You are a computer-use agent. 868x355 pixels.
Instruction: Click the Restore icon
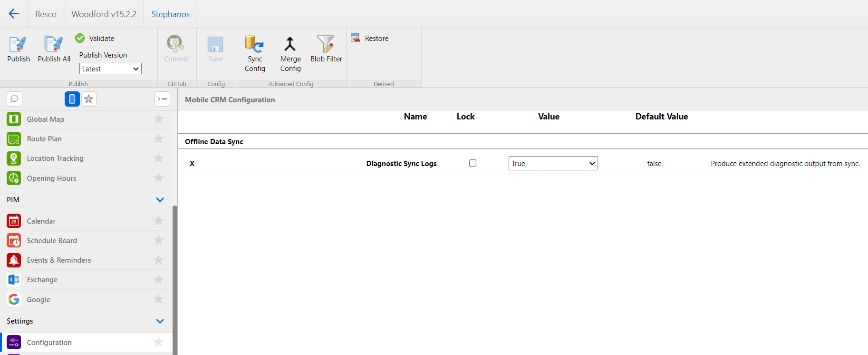pos(356,38)
